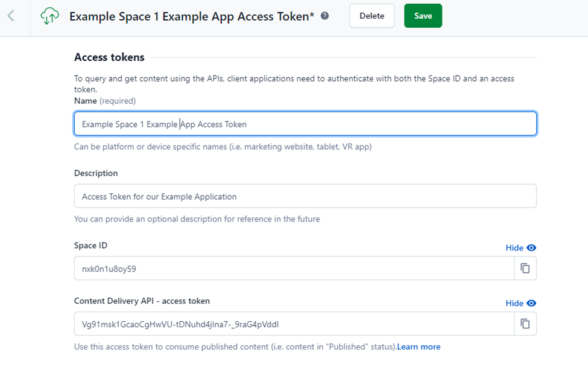Click the back chevron arrow
Screen dimensions: 588x367
tap(11, 16)
